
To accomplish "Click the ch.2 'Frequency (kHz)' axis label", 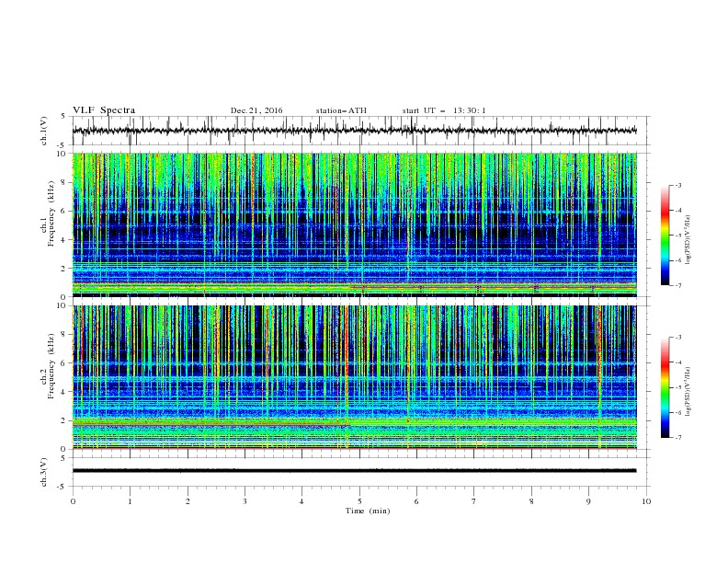I will click(x=51, y=366).
